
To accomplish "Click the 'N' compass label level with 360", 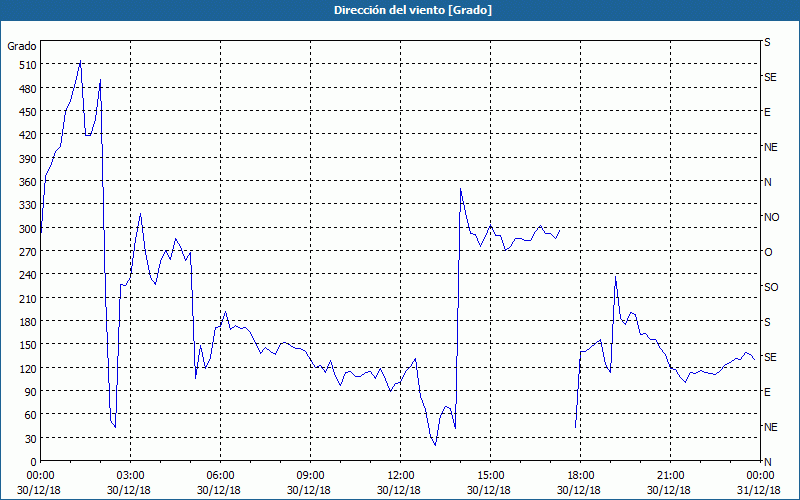I will (767, 182).
